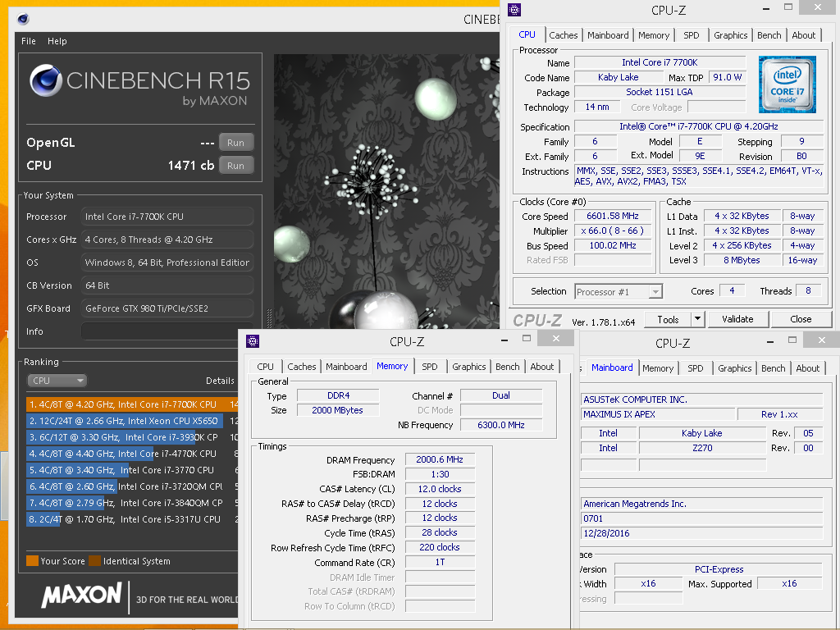
Task: Switch to SPD tab in CPU-Z Memory window
Action: (429, 367)
